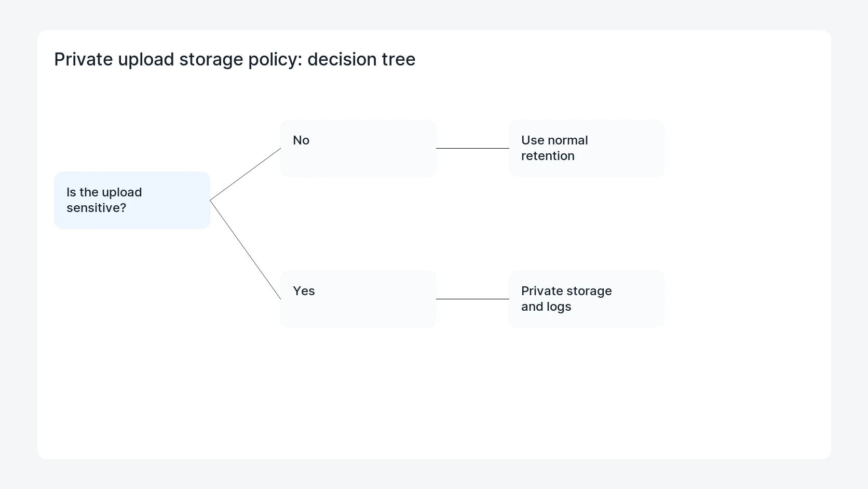Click the 'Use normal' text line

(x=554, y=140)
